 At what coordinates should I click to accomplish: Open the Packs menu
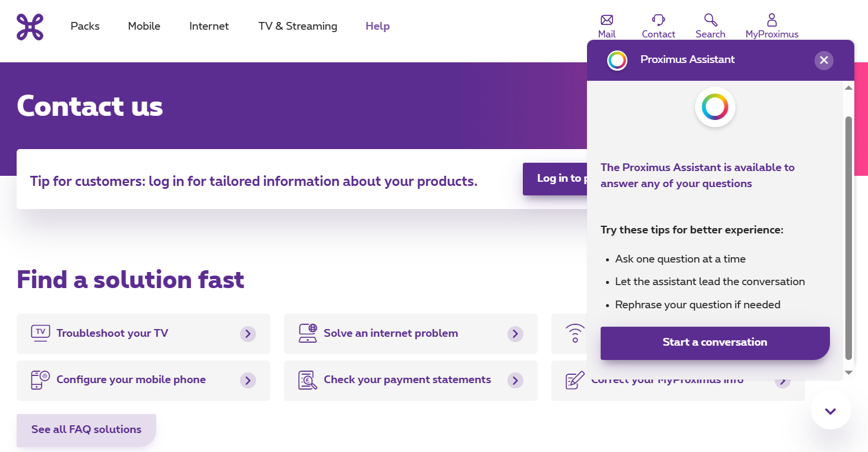click(85, 26)
